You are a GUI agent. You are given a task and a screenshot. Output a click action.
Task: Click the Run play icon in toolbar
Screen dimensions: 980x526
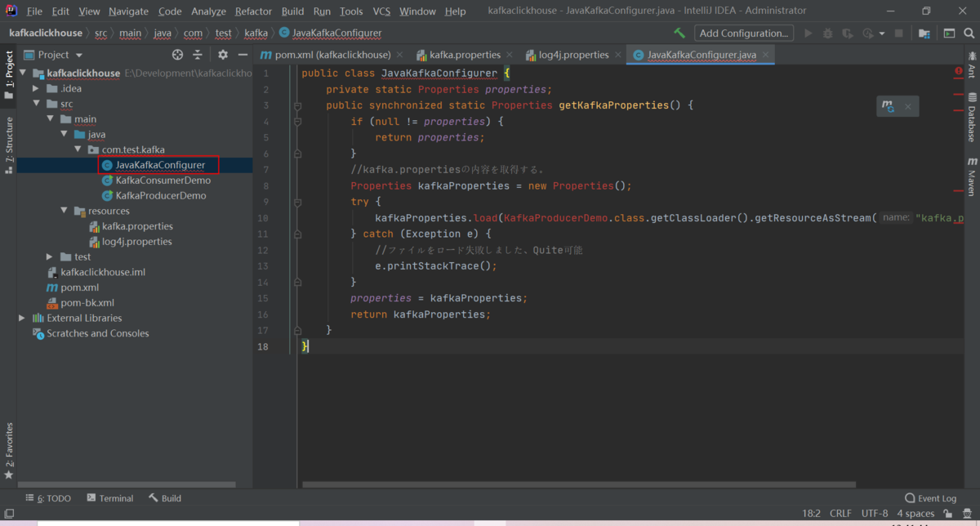(808, 33)
